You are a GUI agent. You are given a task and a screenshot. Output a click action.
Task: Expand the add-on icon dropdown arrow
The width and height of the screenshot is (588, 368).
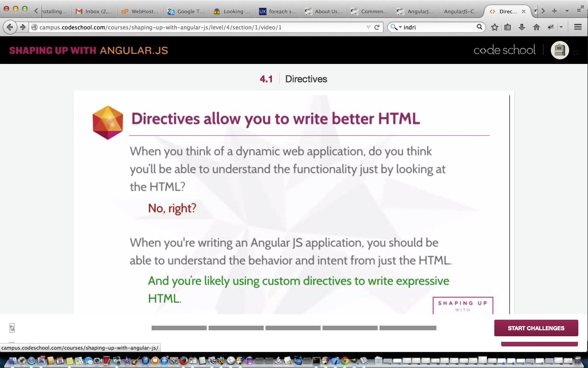pos(561,27)
